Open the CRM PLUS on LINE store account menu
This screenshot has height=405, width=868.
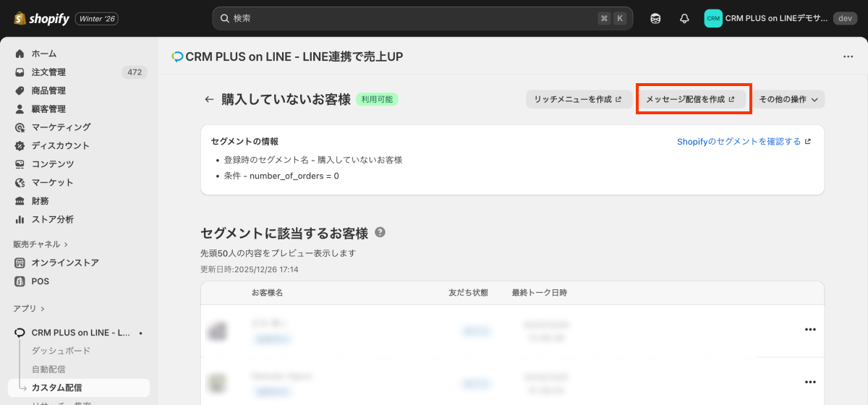pyautogui.click(x=781, y=18)
